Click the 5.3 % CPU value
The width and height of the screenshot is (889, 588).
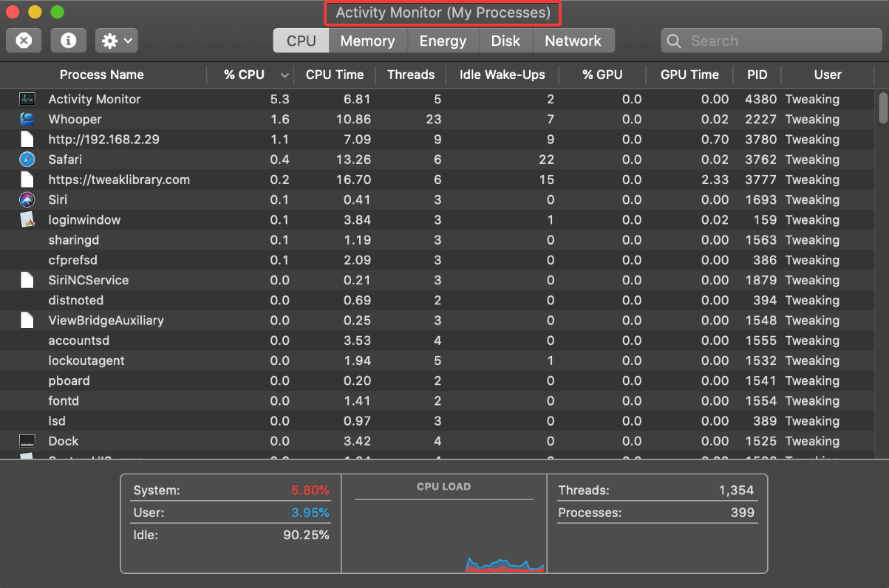coord(280,99)
